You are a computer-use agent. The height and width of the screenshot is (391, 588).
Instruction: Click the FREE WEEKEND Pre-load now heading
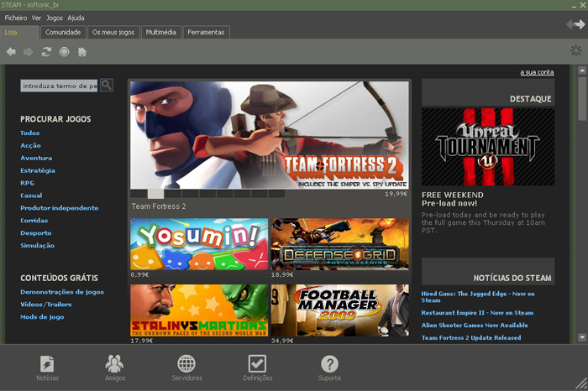(x=453, y=199)
